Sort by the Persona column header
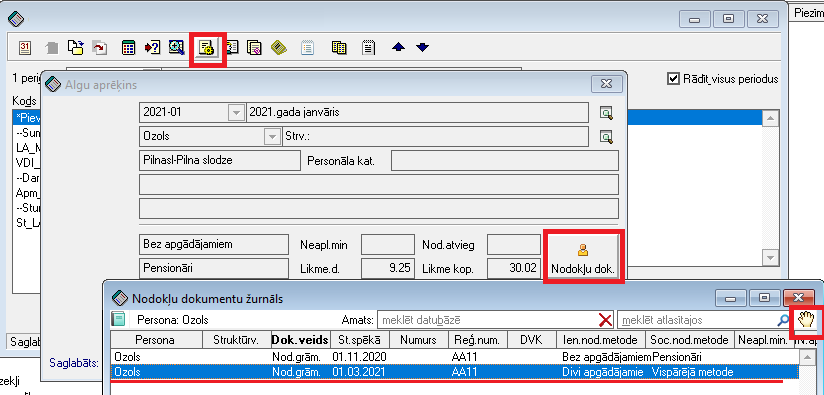 click(157, 340)
